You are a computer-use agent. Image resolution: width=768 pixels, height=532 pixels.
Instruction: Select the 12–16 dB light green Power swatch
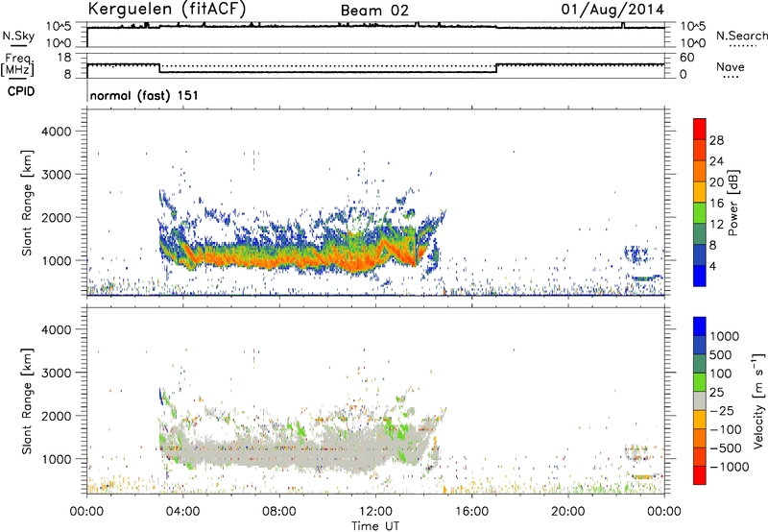coord(700,213)
